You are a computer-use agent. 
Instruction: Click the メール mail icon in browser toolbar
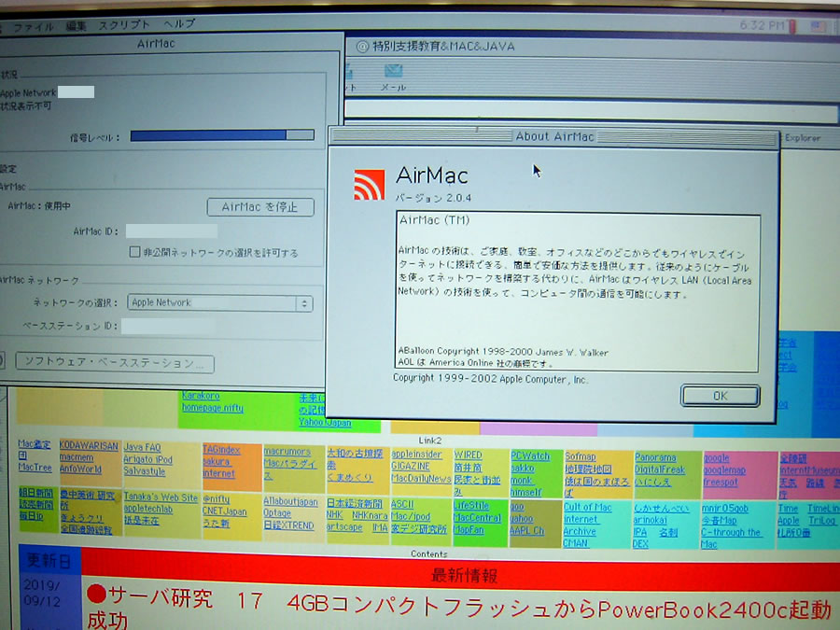coord(394,77)
